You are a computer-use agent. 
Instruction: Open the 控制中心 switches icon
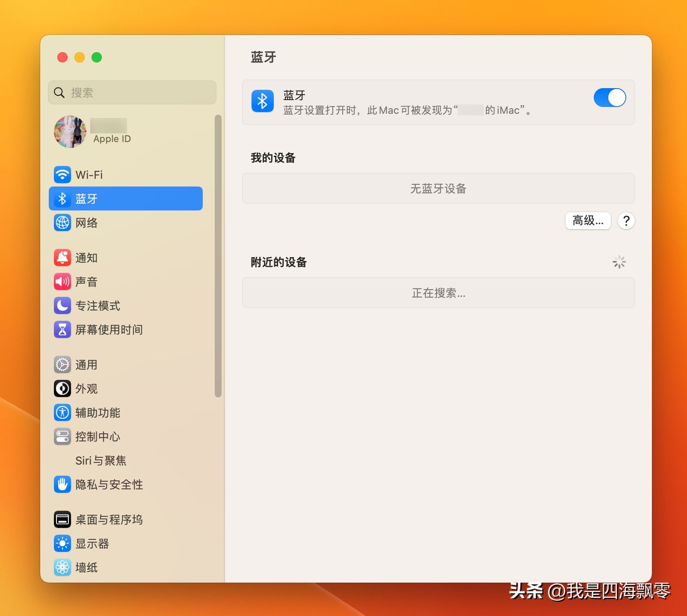click(x=62, y=436)
